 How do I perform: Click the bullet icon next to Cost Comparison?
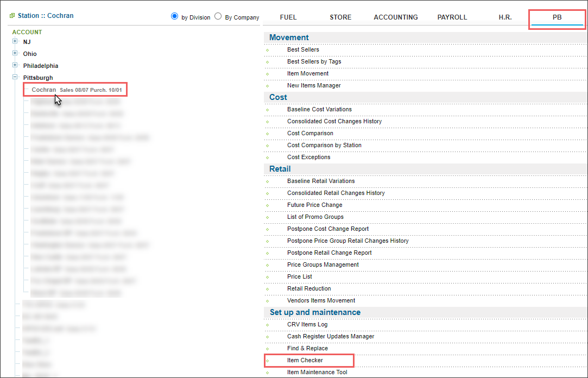click(x=268, y=134)
